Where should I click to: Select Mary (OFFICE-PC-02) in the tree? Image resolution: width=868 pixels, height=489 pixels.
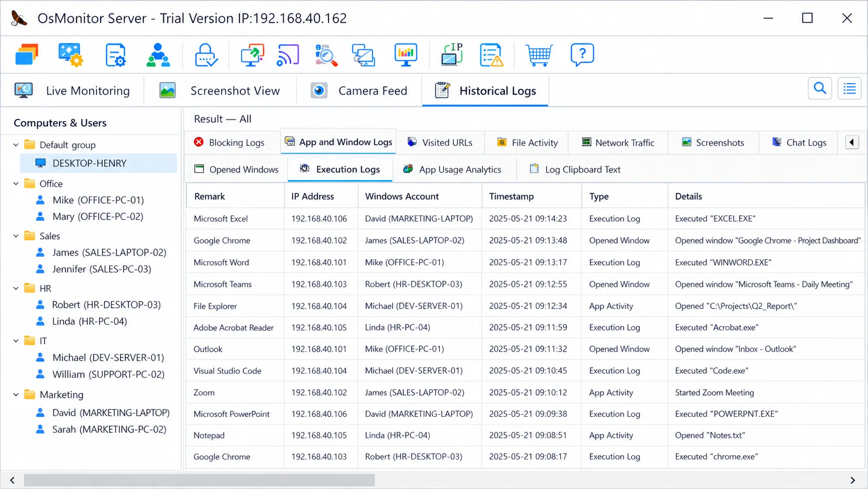coord(98,217)
